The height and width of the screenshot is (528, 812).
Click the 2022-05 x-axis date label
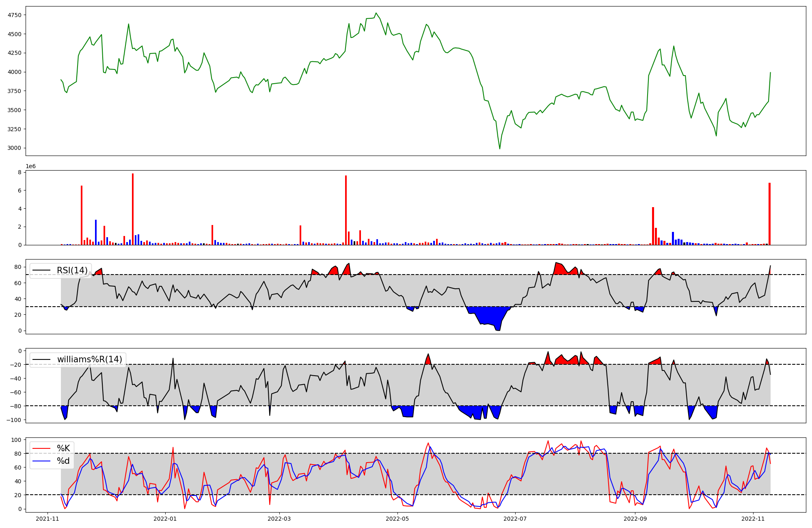click(x=397, y=519)
